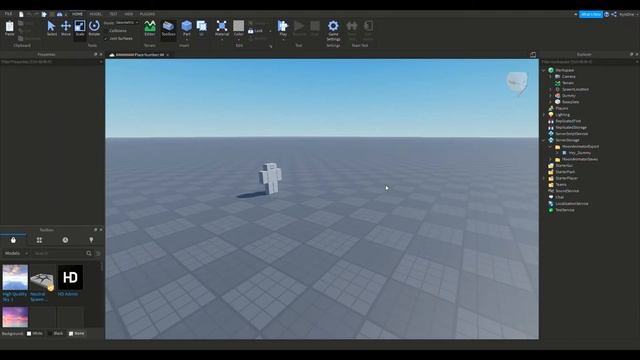The width and height of the screenshot is (640, 360).
Task: Select Black background option in Toolbox
Action: (x=56, y=333)
